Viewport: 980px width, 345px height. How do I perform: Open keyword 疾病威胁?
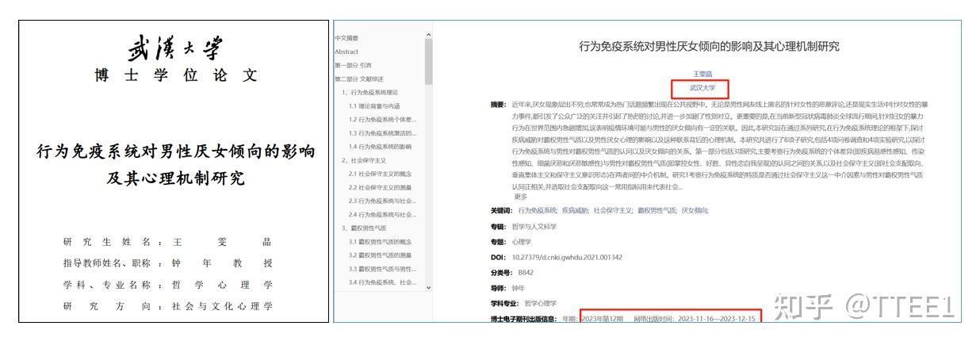[x=576, y=210]
